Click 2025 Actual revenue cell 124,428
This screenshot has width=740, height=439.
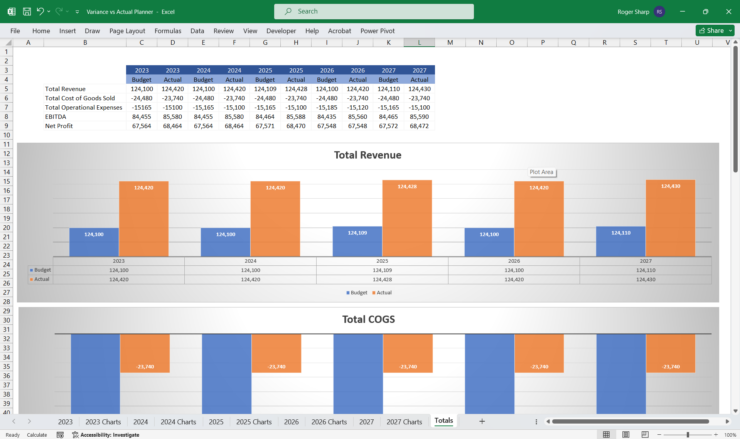[x=296, y=89]
